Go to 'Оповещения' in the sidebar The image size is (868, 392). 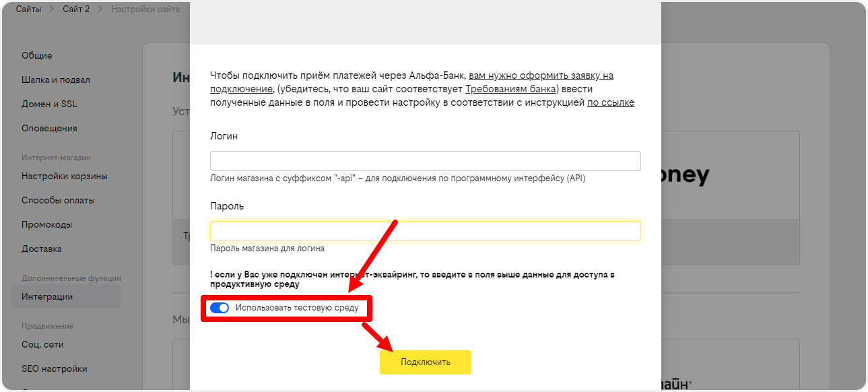pos(49,128)
